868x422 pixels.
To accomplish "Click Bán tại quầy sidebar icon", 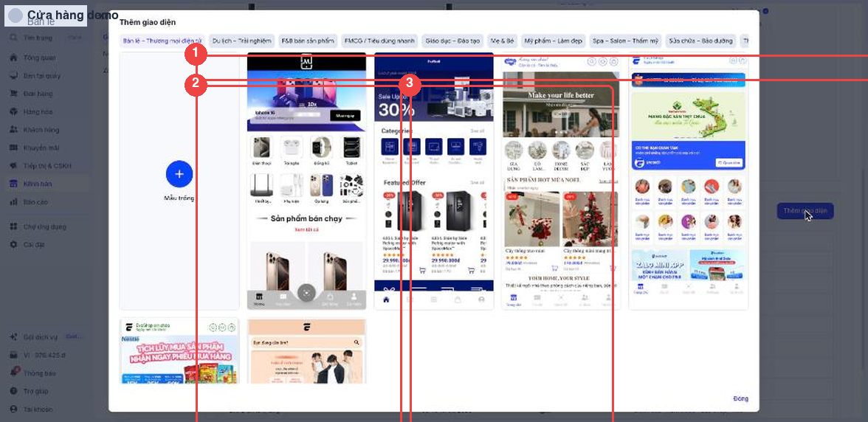I will [13, 76].
